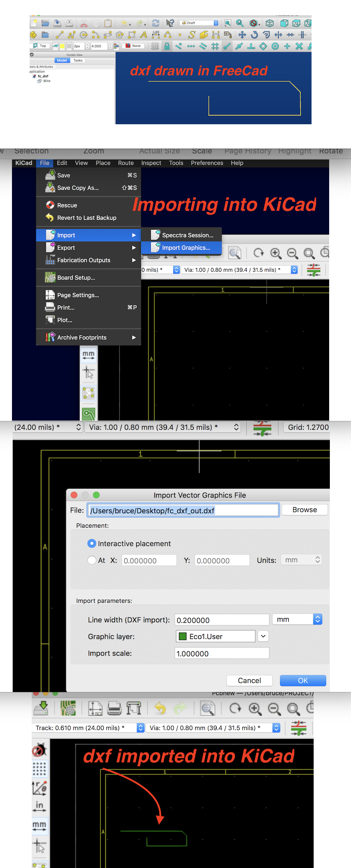Toggle the DRC off bug icon
The image size is (351, 868).
(x=39, y=749)
